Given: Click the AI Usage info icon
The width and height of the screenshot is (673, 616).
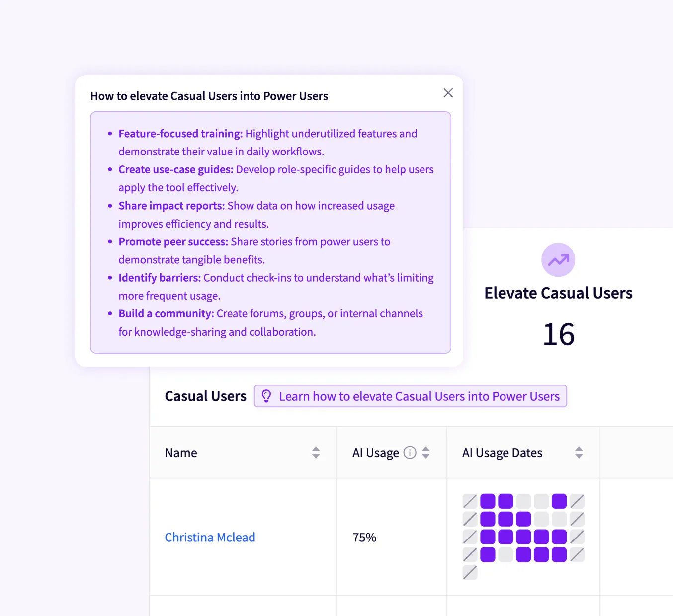Looking at the screenshot, I should pyautogui.click(x=410, y=453).
